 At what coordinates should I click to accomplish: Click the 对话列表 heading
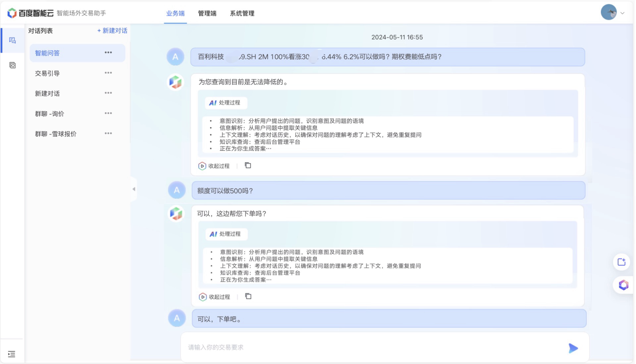coord(40,31)
